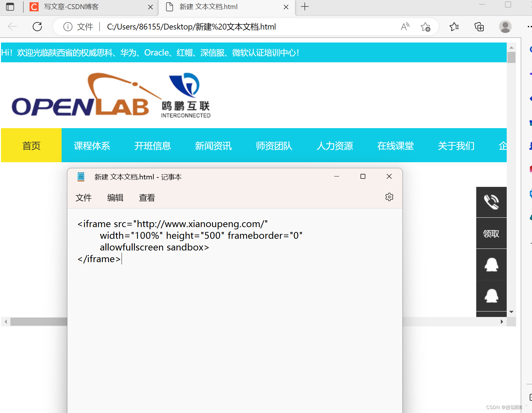
Task: Reload the page with the refresh icon
Action: tap(37, 27)
